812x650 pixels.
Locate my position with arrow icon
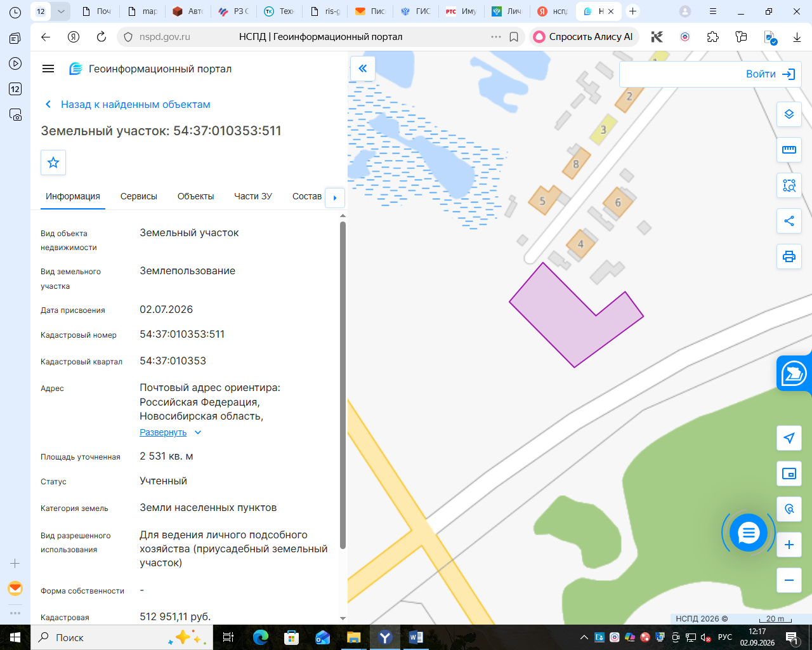tap(789, 438)
